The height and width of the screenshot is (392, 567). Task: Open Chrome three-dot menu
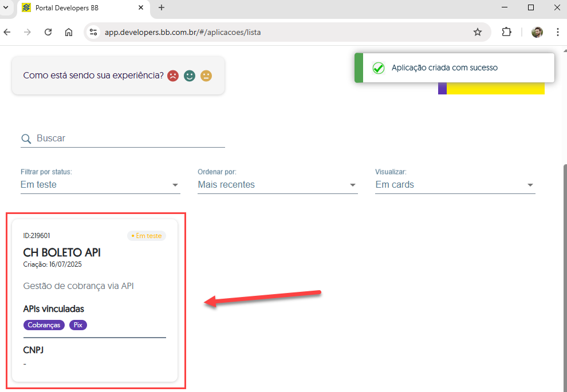tap(557, 32)
